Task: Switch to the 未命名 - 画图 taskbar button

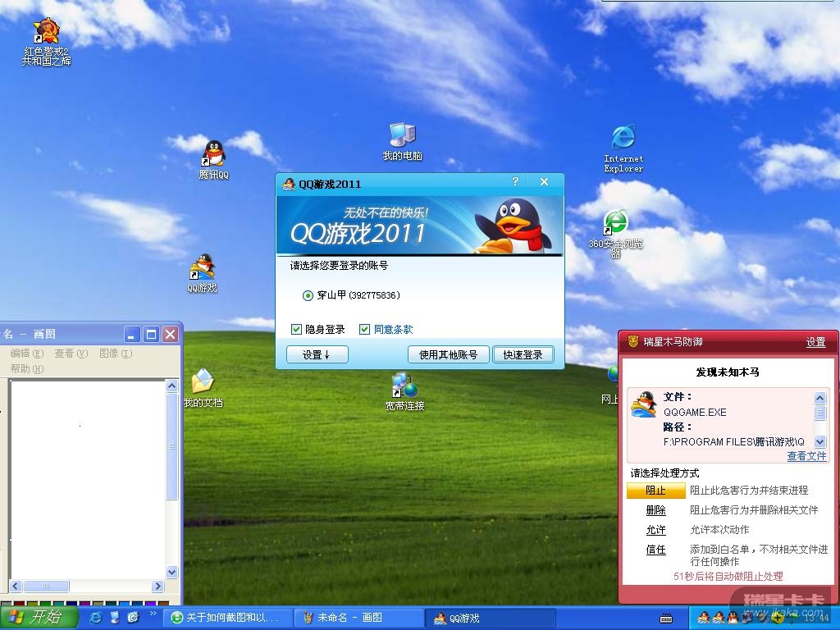Action: tap(358, 618)
